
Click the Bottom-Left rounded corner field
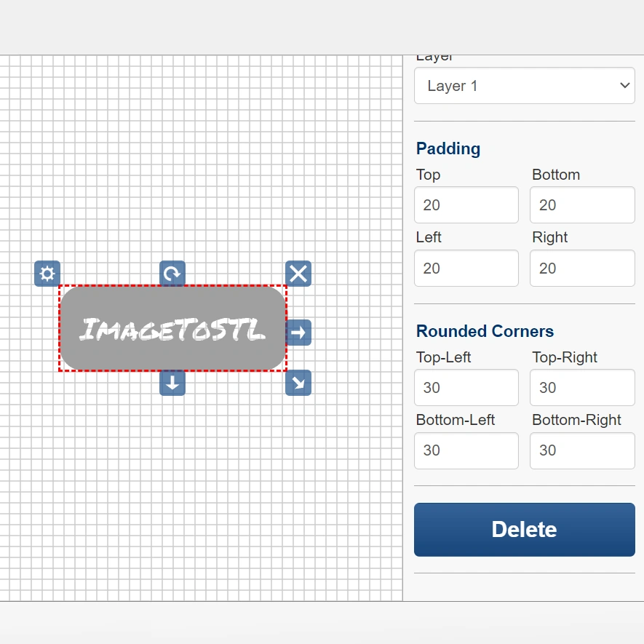(x=466, y=450)
